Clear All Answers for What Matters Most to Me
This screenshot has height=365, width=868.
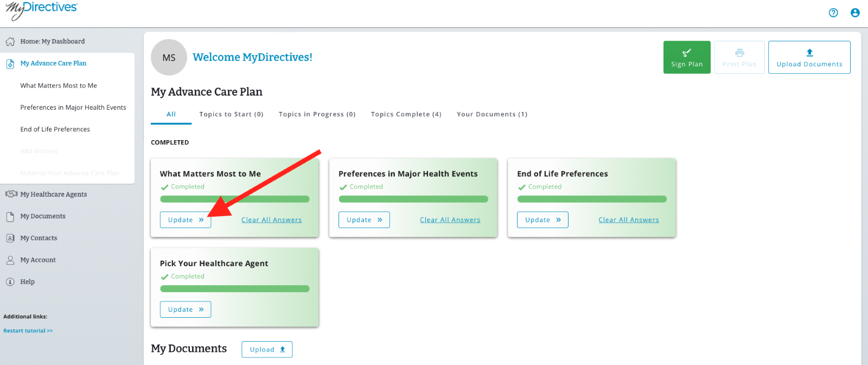click(x=271, y=220)
